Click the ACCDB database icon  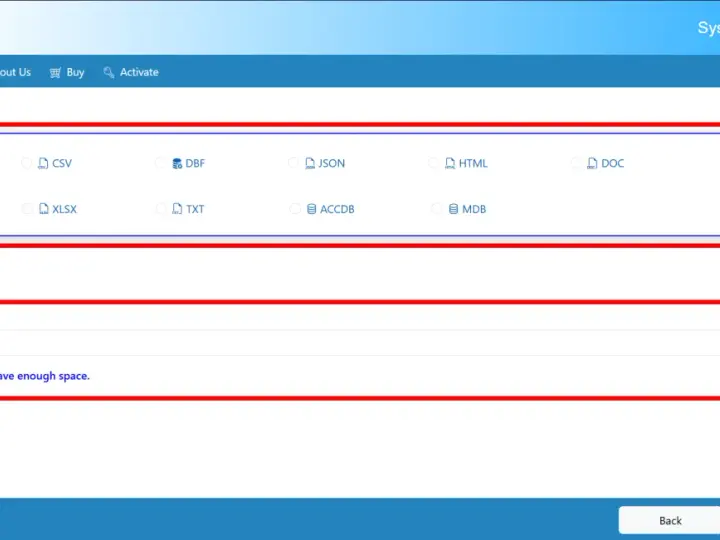(311, 209)
